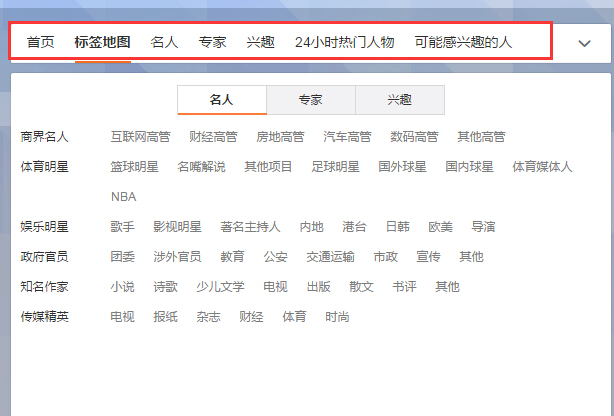Select 标签地图 in top navigation
Image resolution: width=614 pixels, height=416 pixels.
pyautogui.click(x=103, y=42)
